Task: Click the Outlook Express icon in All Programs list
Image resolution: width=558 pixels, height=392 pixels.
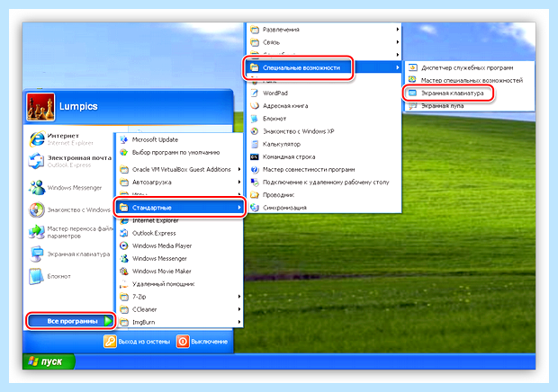Action: [124, 233]
